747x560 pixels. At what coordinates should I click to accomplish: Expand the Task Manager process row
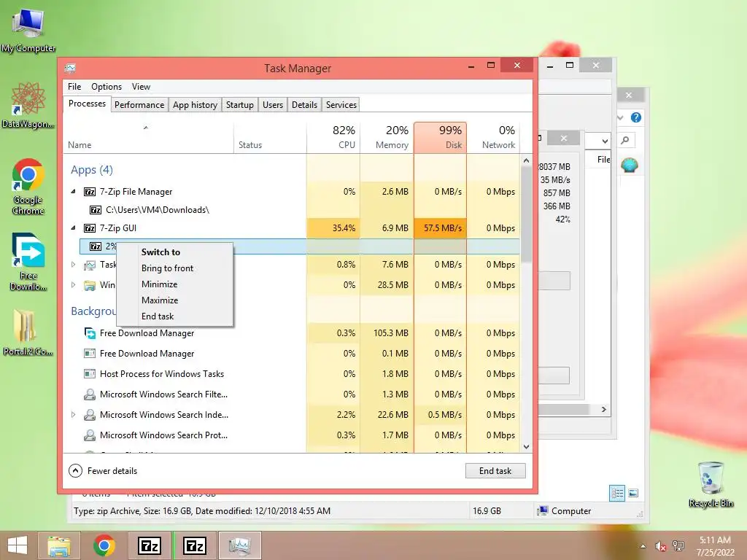73,264
